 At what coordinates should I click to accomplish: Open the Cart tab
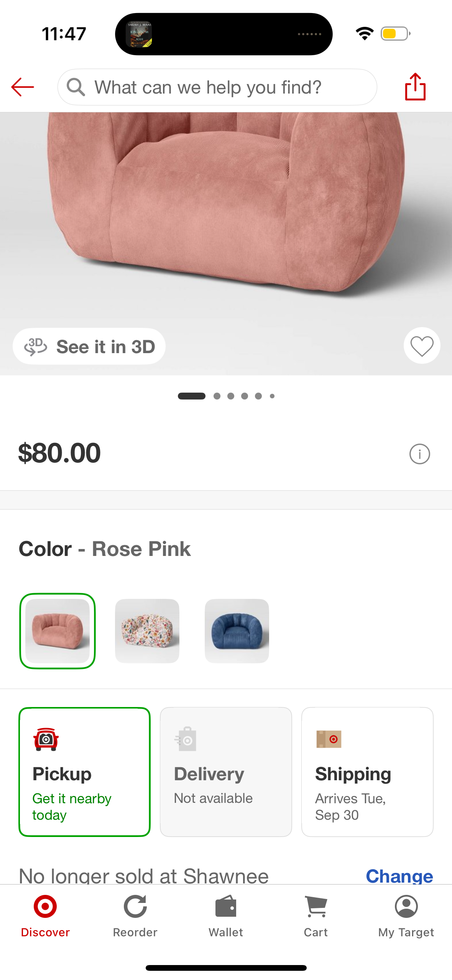tap(316, 916)
